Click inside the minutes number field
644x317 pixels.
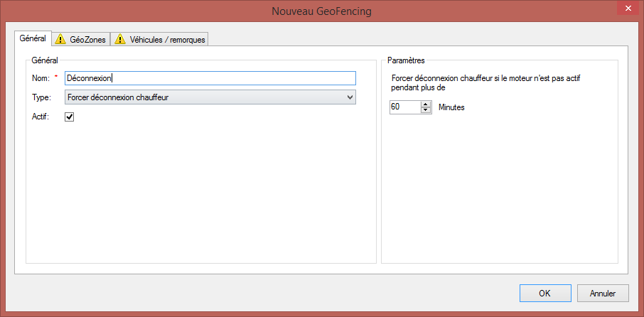point(405,107)
